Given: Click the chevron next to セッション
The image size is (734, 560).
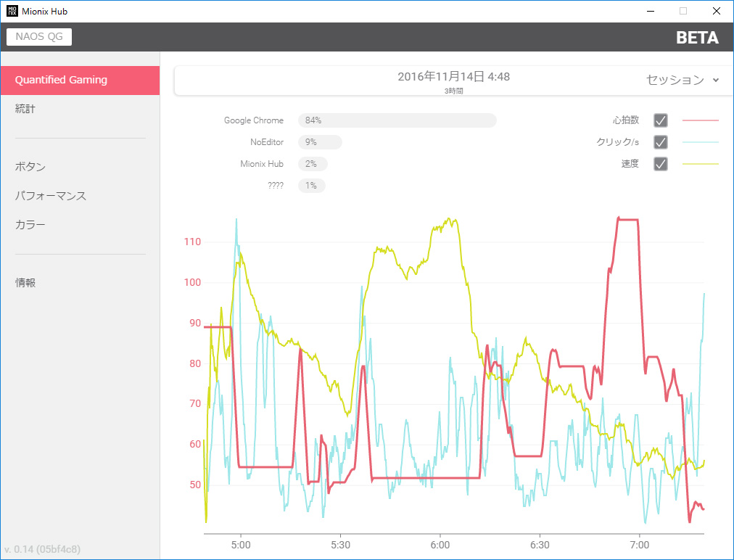Looking at the screenshot, I should pyautogui.click(x=716, y=80).
